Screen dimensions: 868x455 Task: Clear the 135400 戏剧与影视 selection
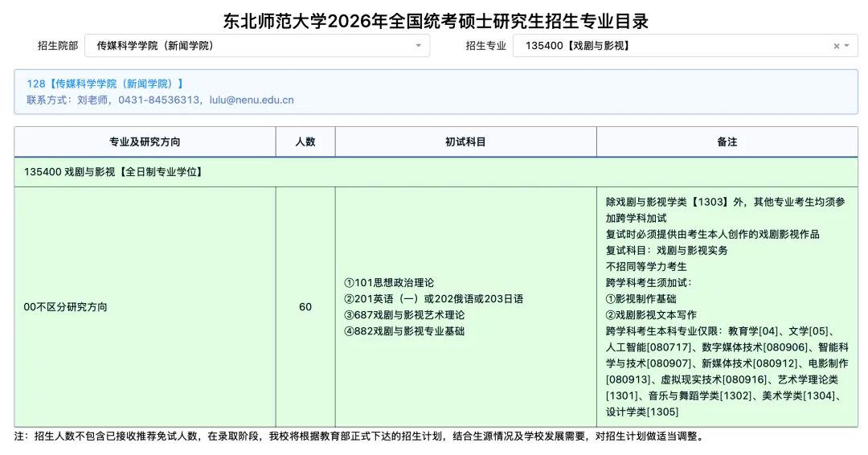[x=837, y=46]
